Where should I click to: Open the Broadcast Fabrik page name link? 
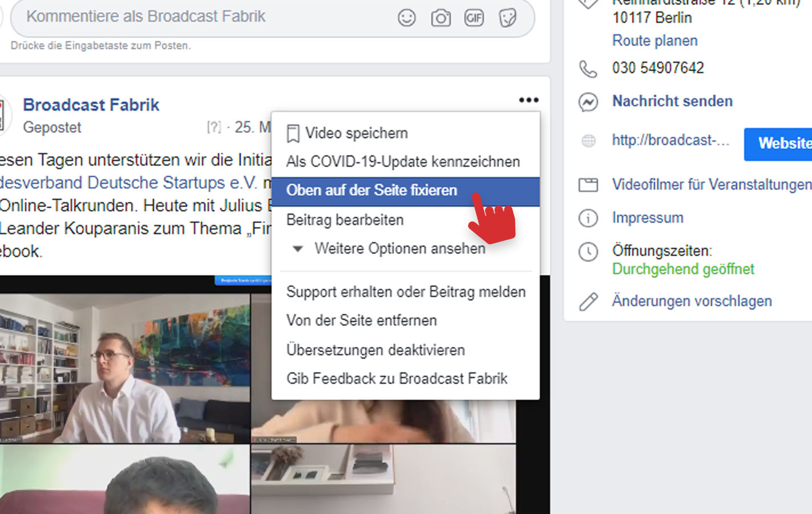[x=91, y=105]
